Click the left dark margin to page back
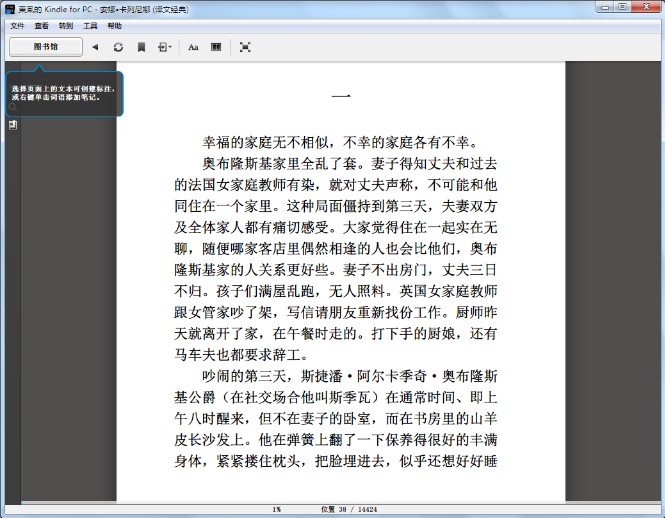 (x=70, y=300)
